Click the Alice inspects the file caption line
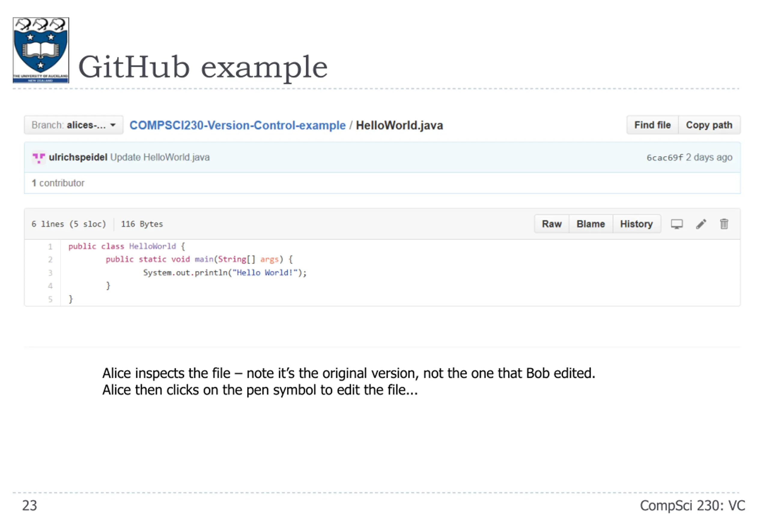 pos(348,373)
